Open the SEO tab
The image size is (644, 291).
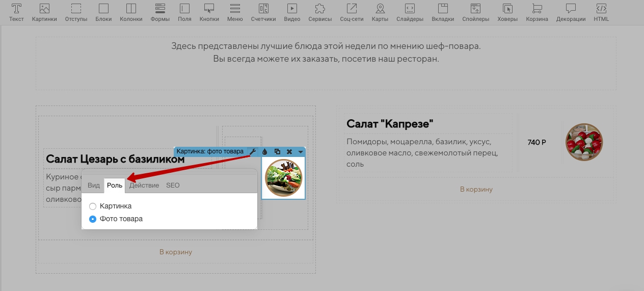click(173, 186)
